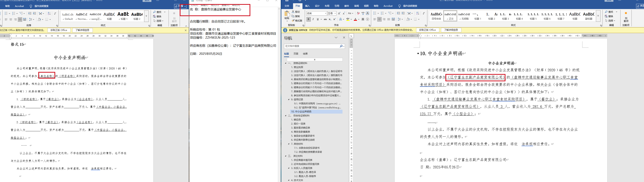Toggle center alignment in right Word ribbon
This screenshot has height=182, width=644.
379,19
